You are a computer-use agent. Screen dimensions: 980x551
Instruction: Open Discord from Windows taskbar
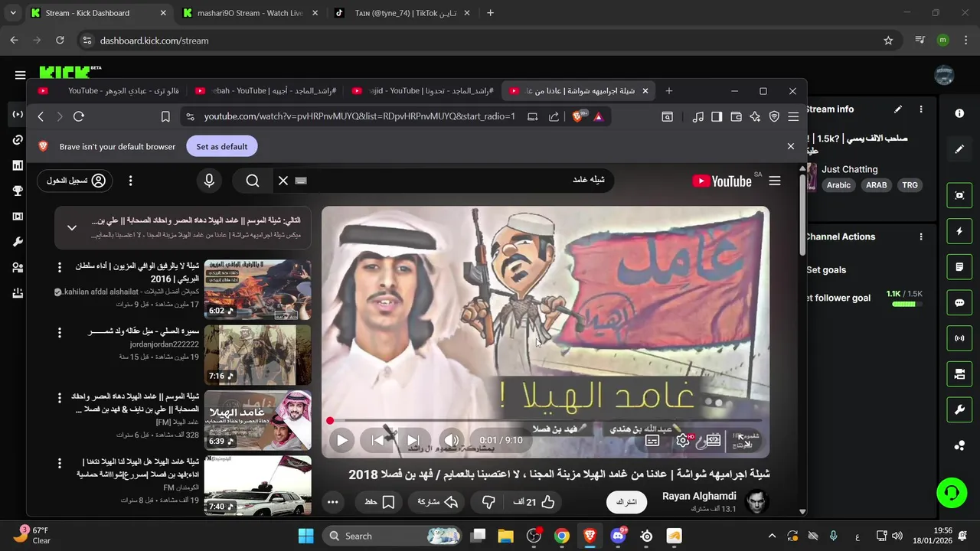[618, 536]
